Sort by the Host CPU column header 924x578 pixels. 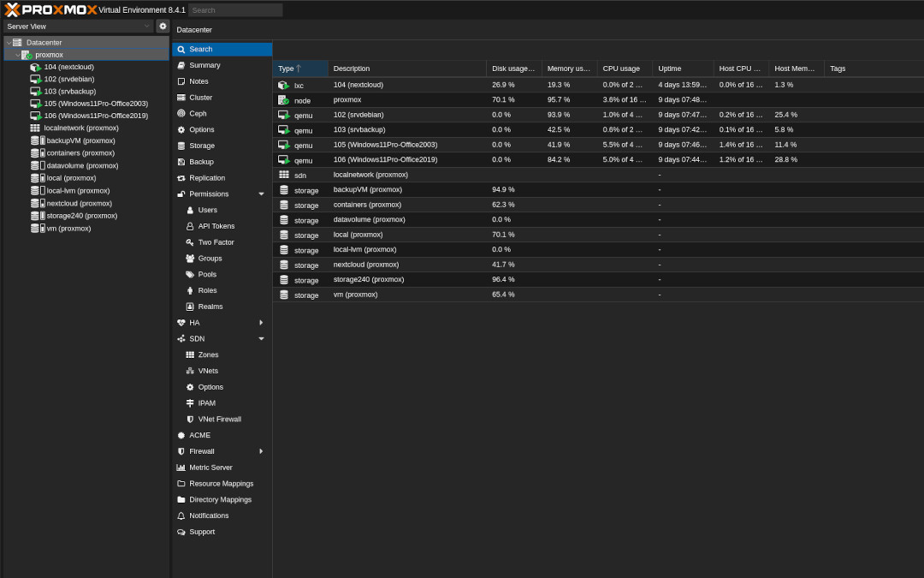coord(741,69)
